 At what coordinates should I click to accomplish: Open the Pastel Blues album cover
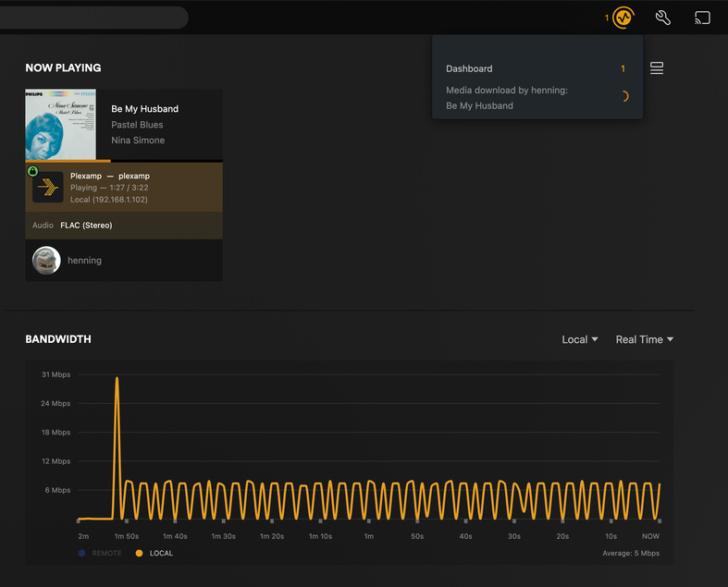(x=61, y=125)
